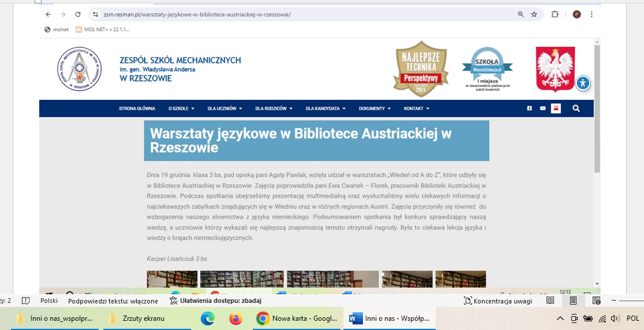Expand the O SZKOLE dropdown menu
The image size is (644, 330).
tap(181, 108)
